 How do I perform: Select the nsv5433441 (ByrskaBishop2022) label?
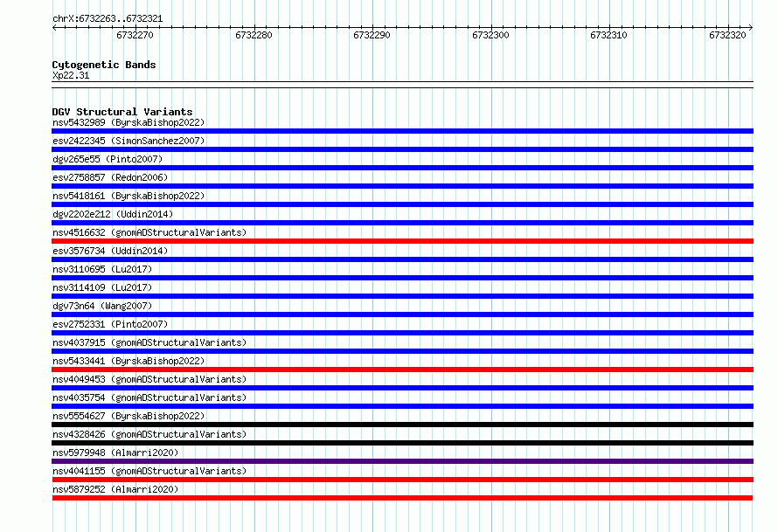[x=129, y=361]
